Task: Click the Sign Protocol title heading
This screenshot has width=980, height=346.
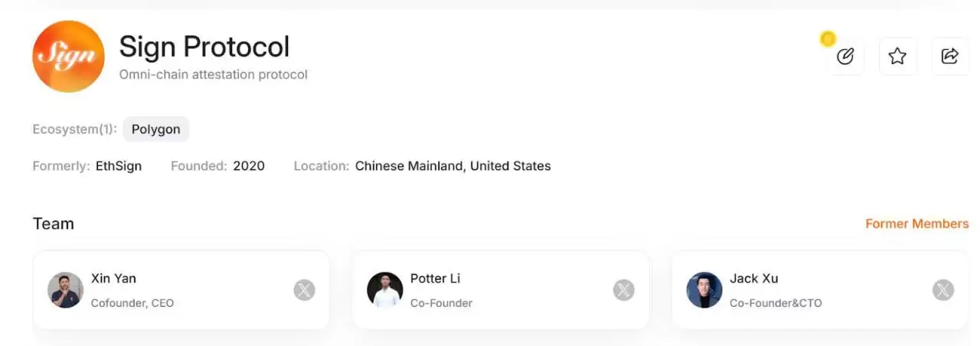Action: (204, 47)
